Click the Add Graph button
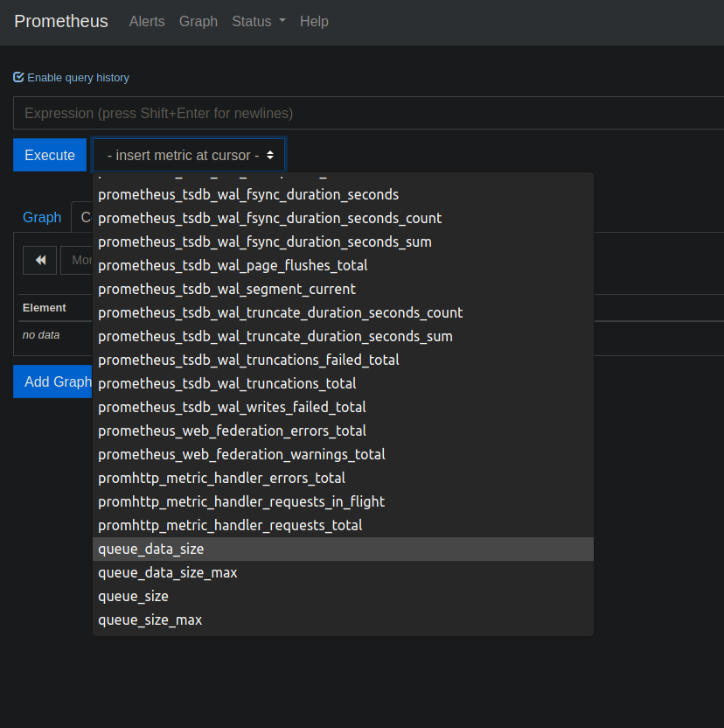Image resolution: width=724 pixels, height=728 pixels. tap(53, 381)
